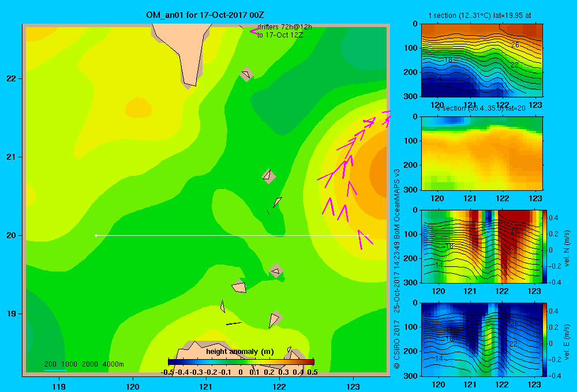
Task: Click the vel. N color scale bar
Action: pos(545,246)
